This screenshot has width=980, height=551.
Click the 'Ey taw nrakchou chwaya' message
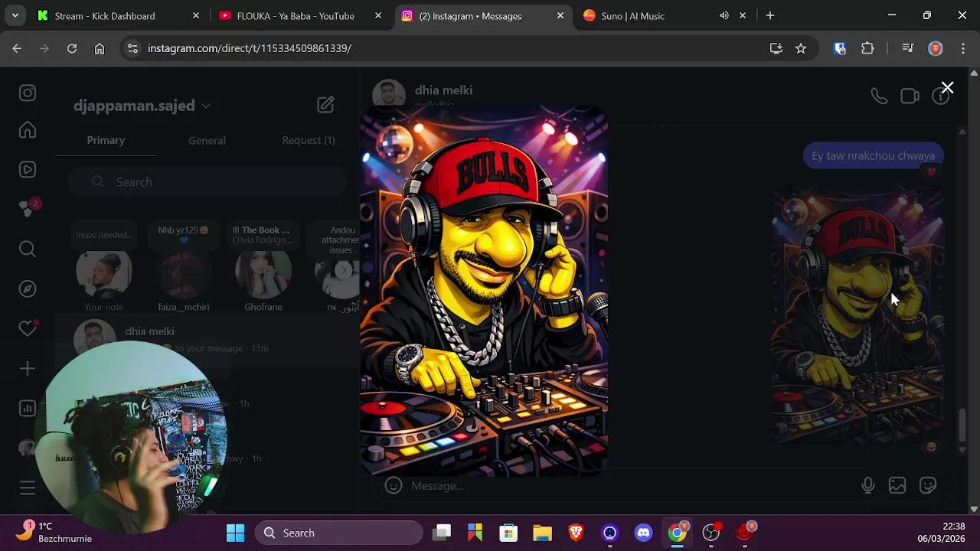click(873, 155)
